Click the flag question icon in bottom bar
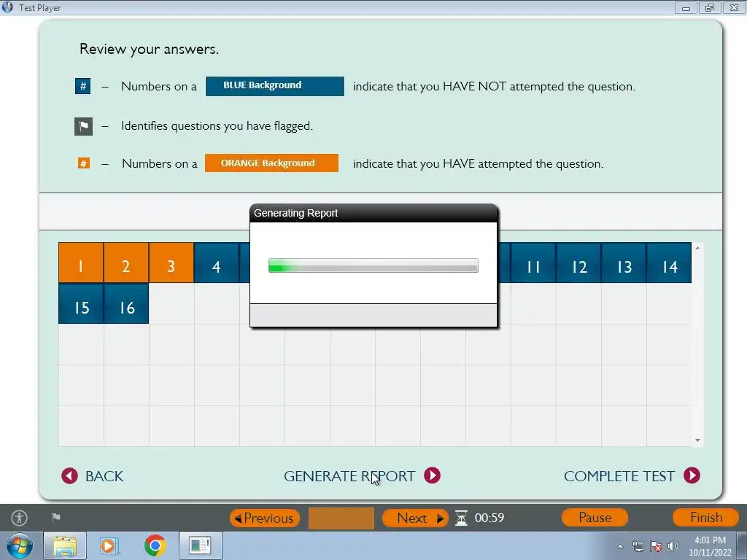 [x=55, y=518]
